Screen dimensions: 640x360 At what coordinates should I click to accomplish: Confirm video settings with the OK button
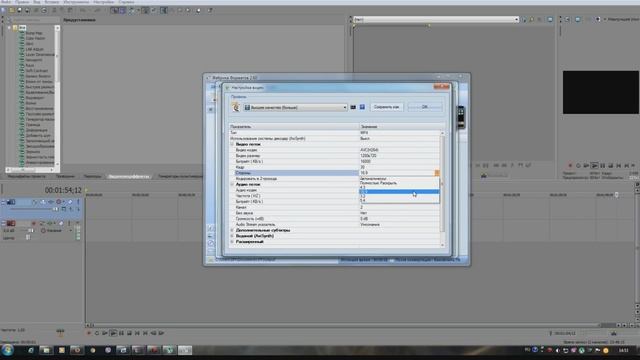[x=424, y=107]
